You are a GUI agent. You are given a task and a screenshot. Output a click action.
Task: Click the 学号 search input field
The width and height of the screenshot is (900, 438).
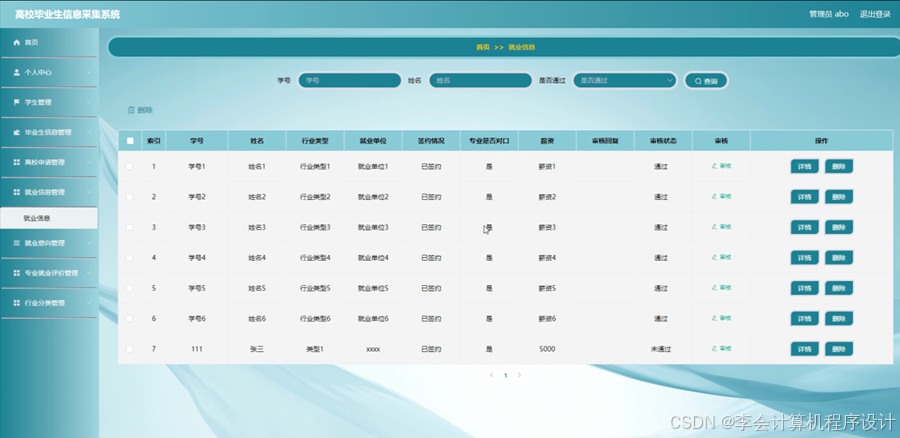[x=350, y=81]
